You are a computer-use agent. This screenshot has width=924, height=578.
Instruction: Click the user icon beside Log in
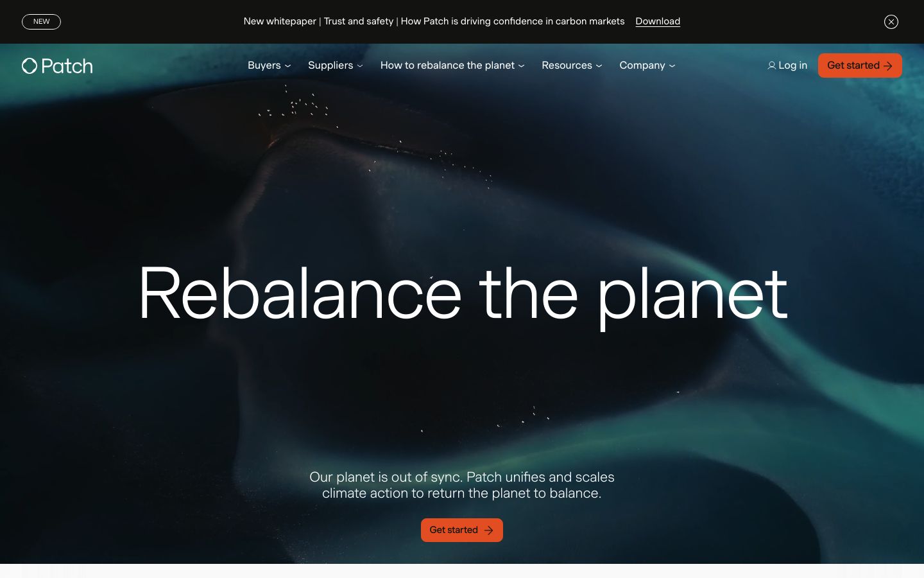771,66
